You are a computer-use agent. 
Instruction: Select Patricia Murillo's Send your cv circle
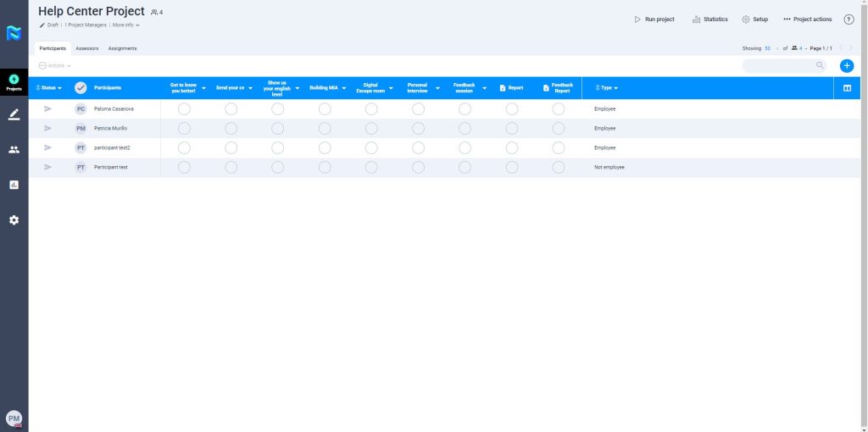(x=231, y=129)
